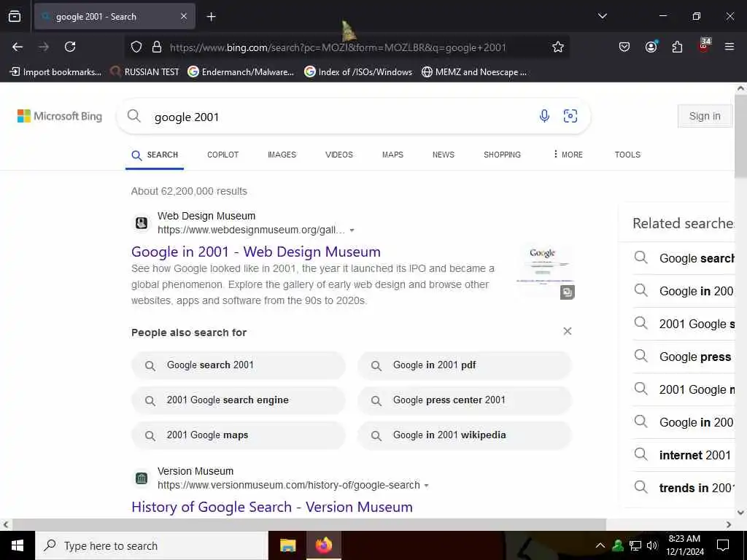Open Web Design Museum favicon
Viewport: 747px width, 560px height.
click(x=142, y=223)
